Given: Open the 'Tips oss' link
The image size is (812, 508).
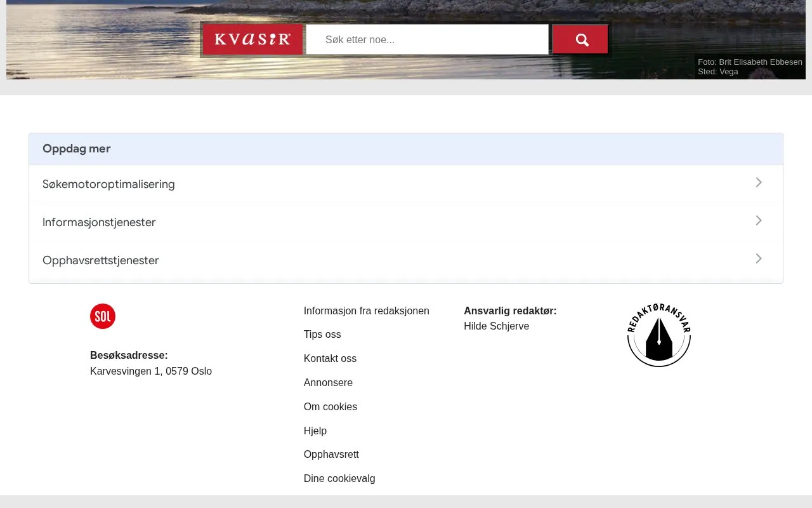Looking at the screenshot, I should (x=322, y=334).
